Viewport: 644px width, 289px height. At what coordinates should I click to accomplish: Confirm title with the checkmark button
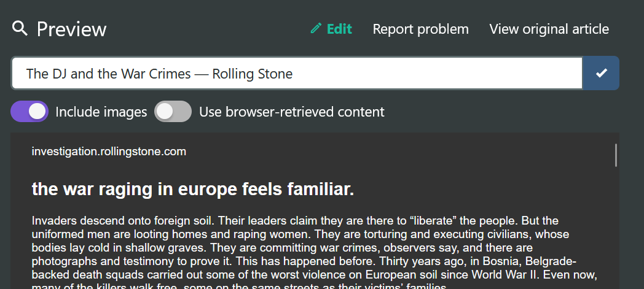click(601, 73)
